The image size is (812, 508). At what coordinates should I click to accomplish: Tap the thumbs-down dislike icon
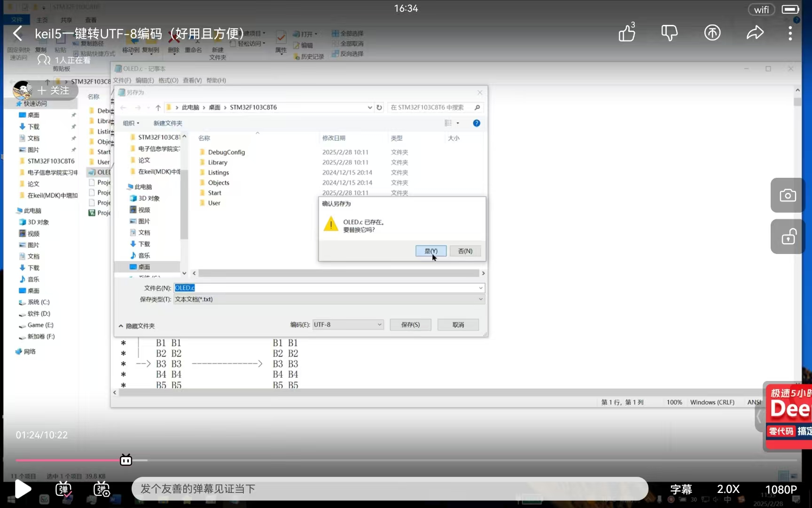click(x=669, y=33)
